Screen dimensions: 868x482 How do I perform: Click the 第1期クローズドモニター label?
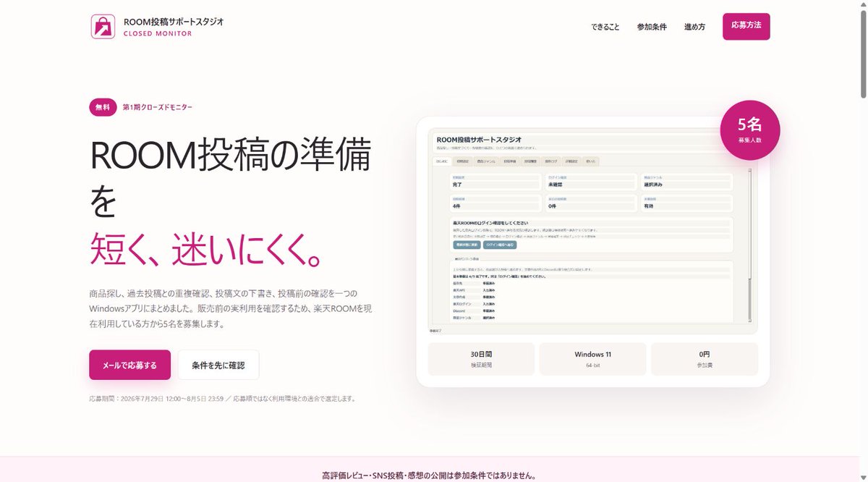pos(158,107)
